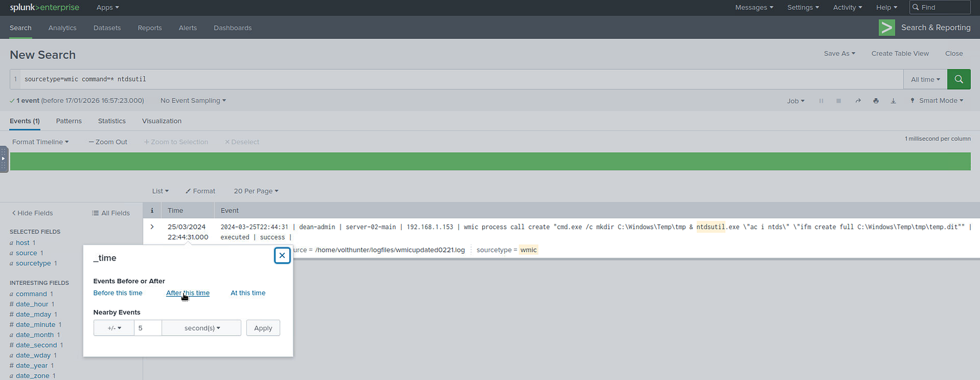Viewport: 980px width, 380px height.
Task: Stop the search job
Action: click(x=839, y=101)
